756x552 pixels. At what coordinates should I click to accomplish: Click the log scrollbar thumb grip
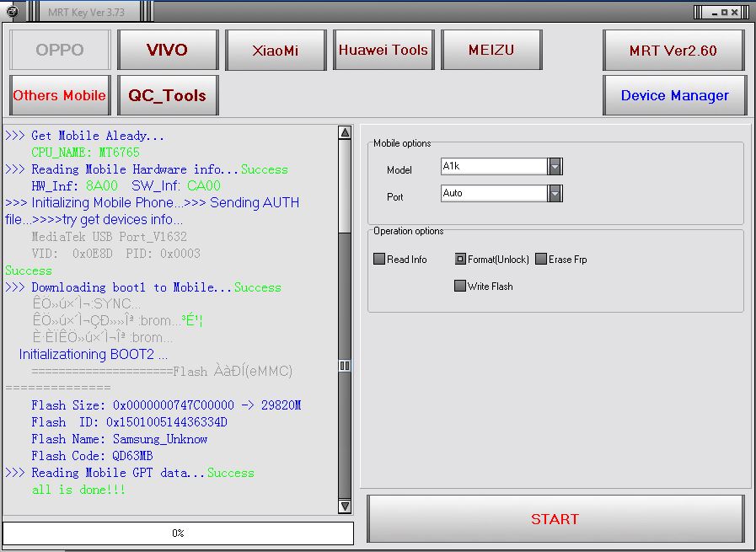pos(345,366)
